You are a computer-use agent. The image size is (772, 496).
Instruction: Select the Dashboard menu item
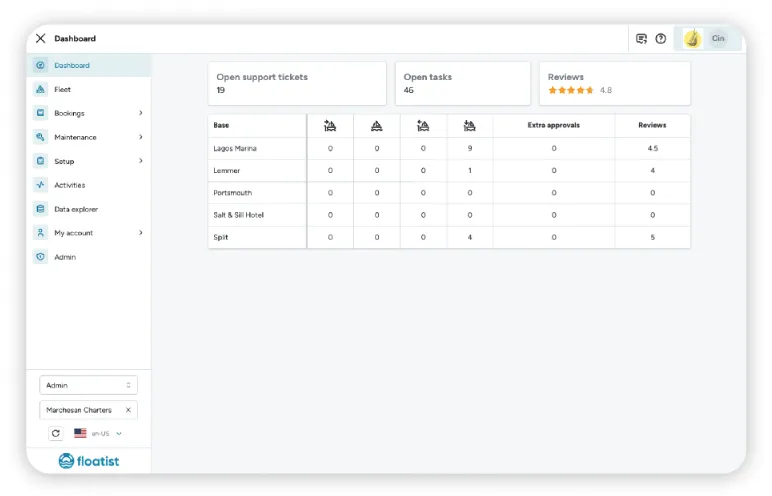coord(89,65)
